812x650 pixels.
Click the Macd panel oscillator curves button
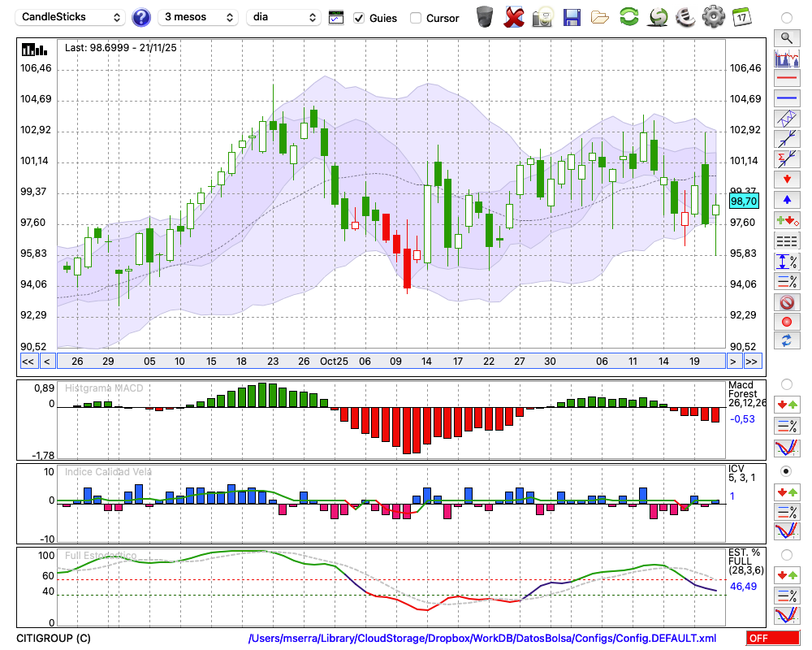(x=787, y=448)
